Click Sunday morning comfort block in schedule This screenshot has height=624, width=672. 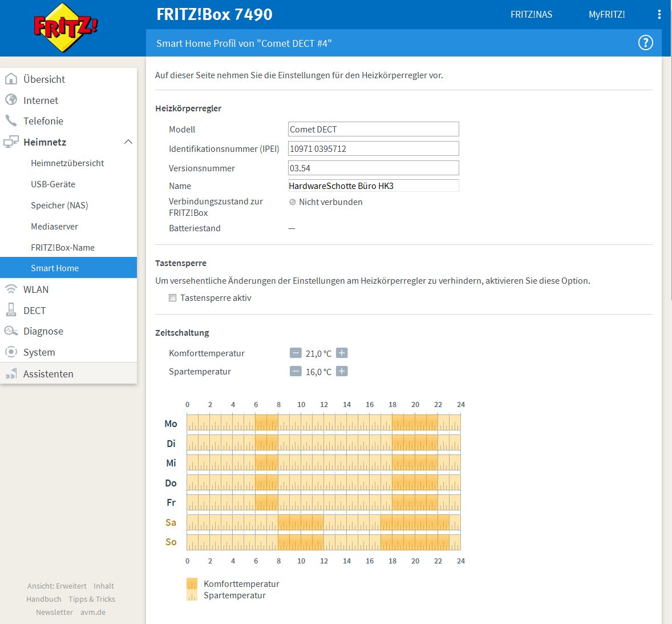point(301,542)
